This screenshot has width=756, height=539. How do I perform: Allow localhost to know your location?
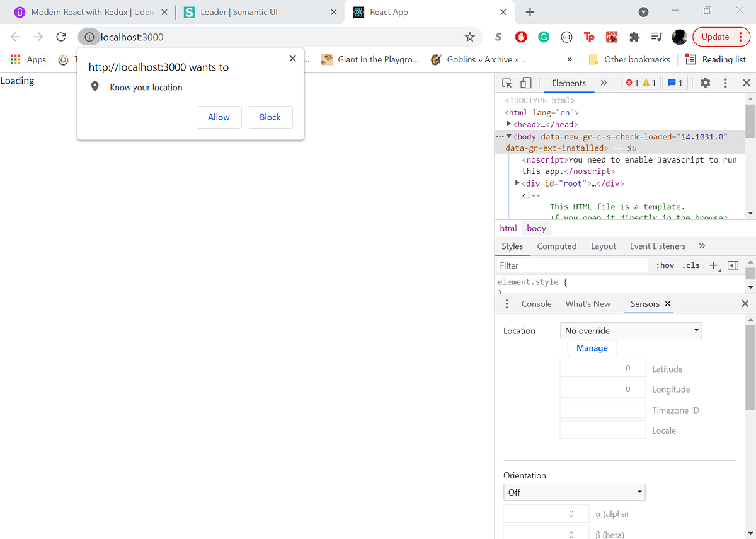tap(219, 117)
